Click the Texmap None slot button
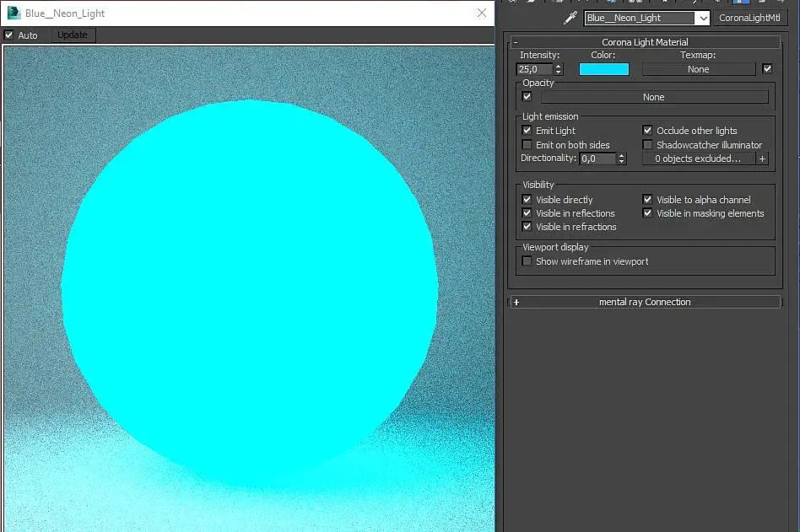This screenshot has height=532, width=800. [x=699, y=69]
